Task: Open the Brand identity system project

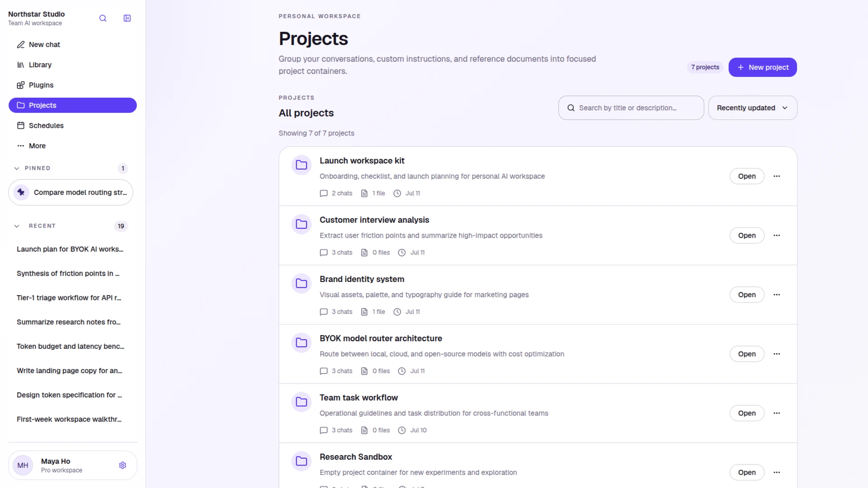Action: pos(747,295)
